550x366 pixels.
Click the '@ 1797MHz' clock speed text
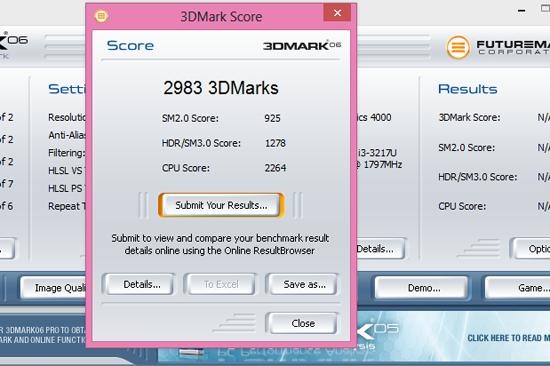pyautogui.click(x=380, y=165)
